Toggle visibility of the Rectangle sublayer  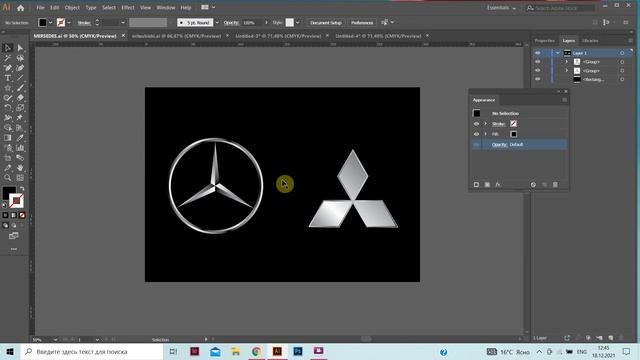click(x=538, y=79)
